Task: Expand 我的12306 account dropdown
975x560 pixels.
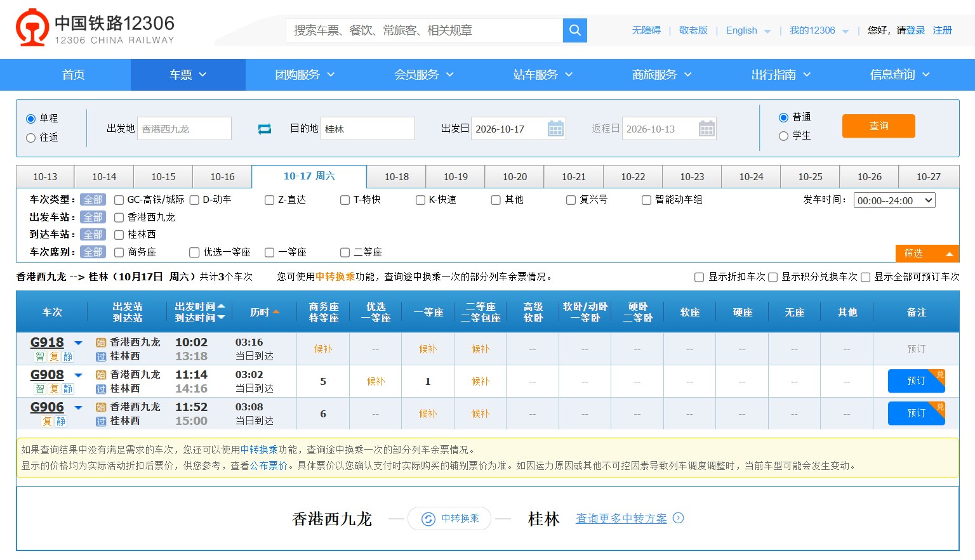Action: point(846,31)
